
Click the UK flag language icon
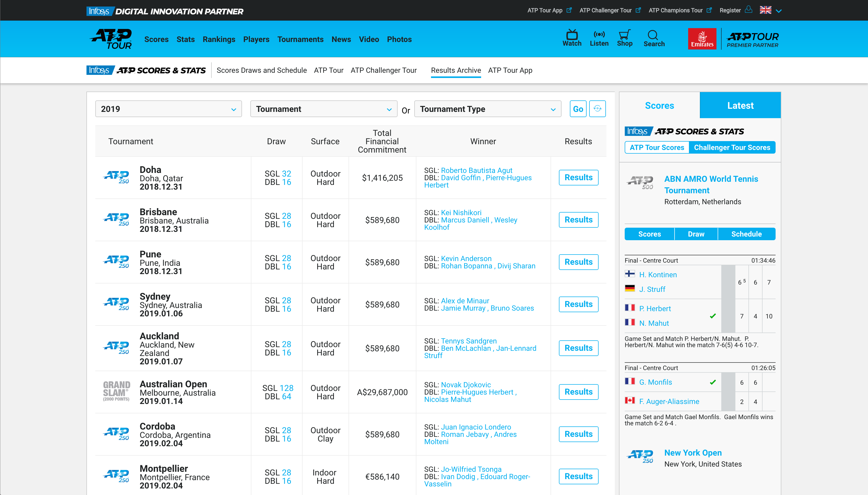pos(766,10)
